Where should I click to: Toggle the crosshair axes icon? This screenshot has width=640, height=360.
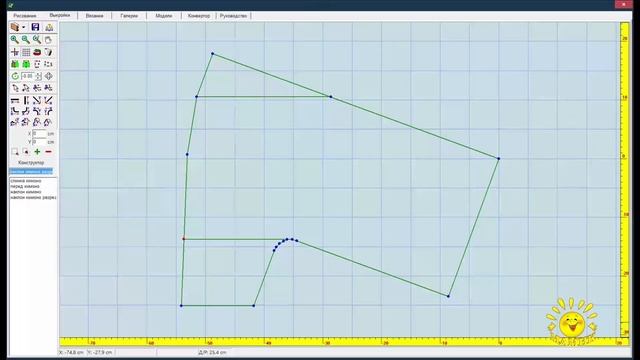15,52
